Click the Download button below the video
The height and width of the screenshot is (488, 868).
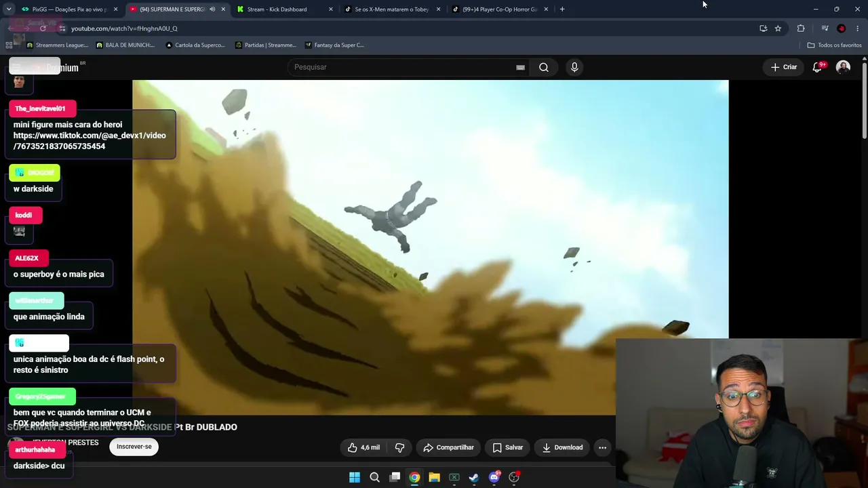(x=563, y=447)
